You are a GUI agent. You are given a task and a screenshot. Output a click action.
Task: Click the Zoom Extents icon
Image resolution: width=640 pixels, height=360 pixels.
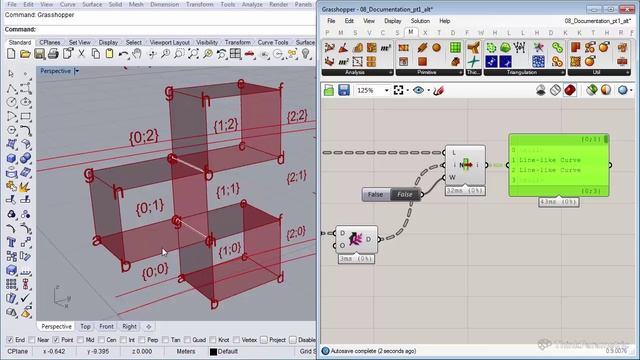click(193, 54)
